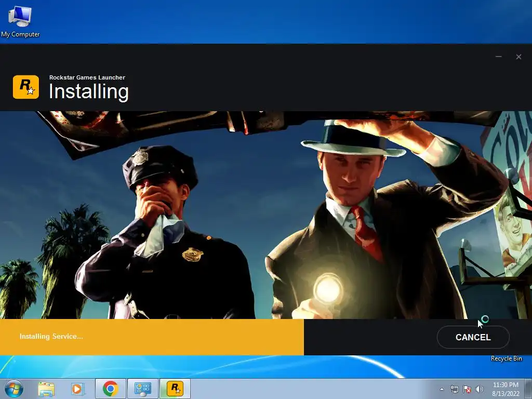This screenshot has height=399, width=532.
Task: Open the Windows Start menu
Action: click(x=14, y=389)
